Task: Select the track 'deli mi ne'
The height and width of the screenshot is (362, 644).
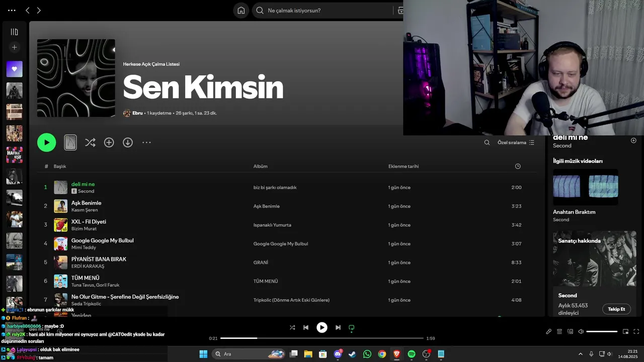Action: (83, 184)
